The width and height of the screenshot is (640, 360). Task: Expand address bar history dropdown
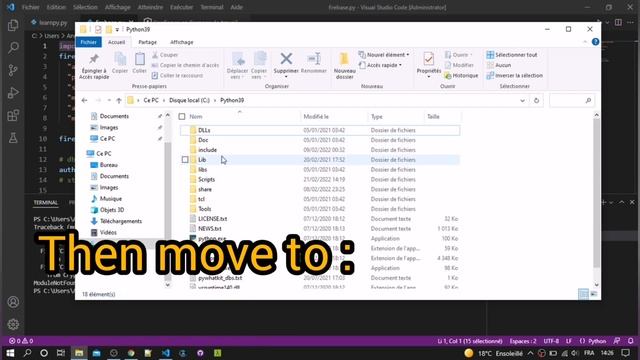(x=522, y=100)
